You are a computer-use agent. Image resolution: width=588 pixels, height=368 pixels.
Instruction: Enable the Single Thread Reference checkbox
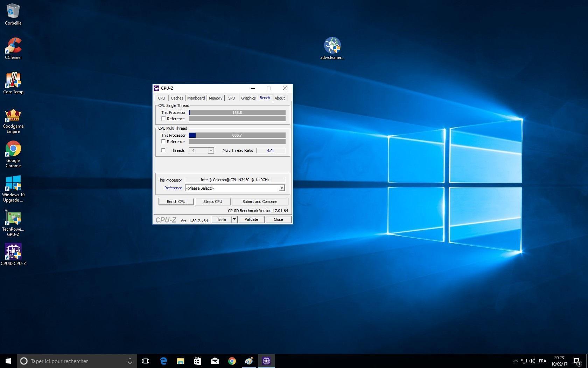pyautogui.click(x=163, y=119)
